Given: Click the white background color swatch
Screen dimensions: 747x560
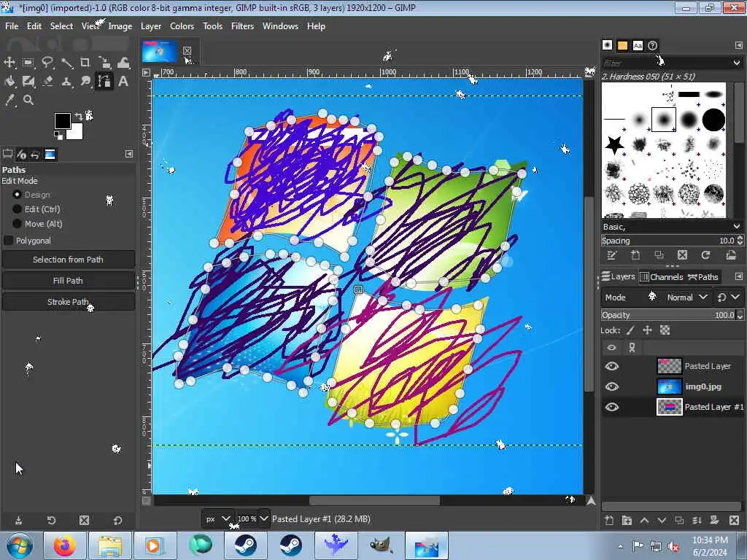Looking at the screenshot, I should (77, 133).
